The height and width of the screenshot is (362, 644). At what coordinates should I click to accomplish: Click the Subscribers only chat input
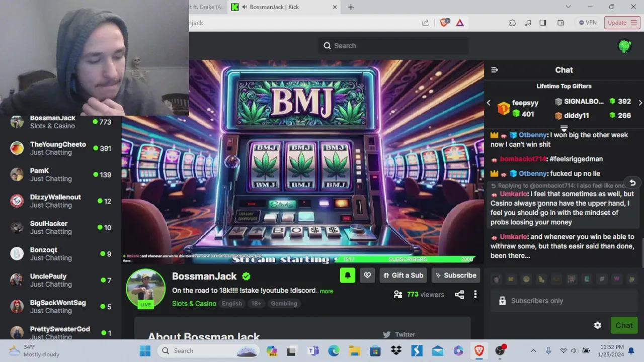pyautogui.click(x=564, y=301)
